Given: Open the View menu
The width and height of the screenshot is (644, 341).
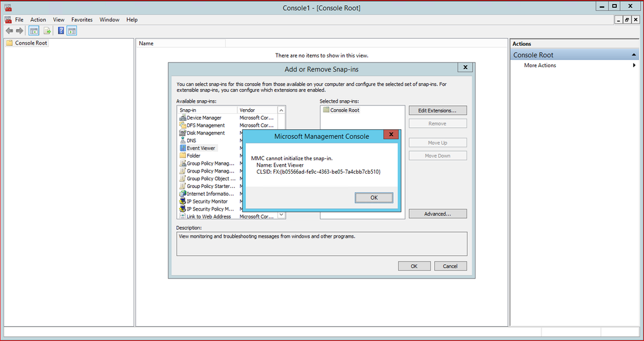Looking at the screenshot, I should (x=59, y=20).
